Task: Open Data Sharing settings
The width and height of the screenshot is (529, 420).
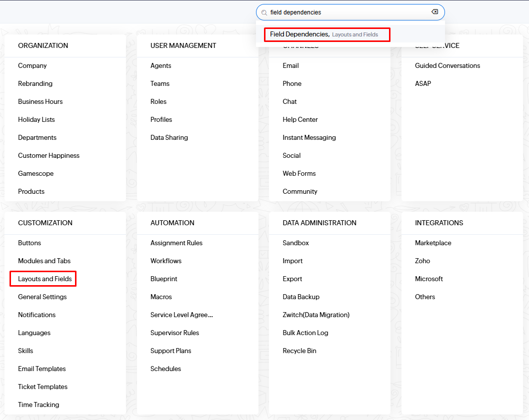Action: [x=169, y=137]
